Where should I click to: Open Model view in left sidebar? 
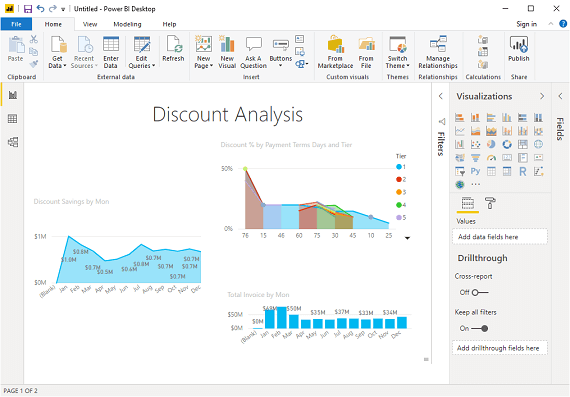coord(13,142)
